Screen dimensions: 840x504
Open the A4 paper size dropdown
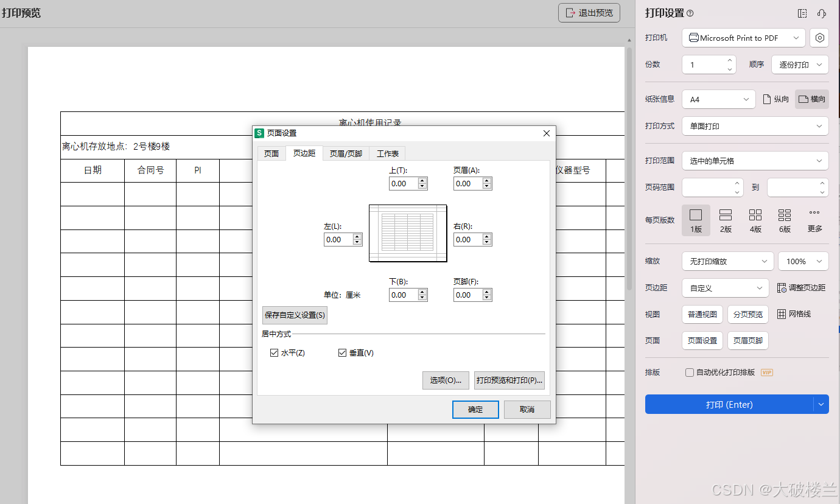tap(718, 99)
